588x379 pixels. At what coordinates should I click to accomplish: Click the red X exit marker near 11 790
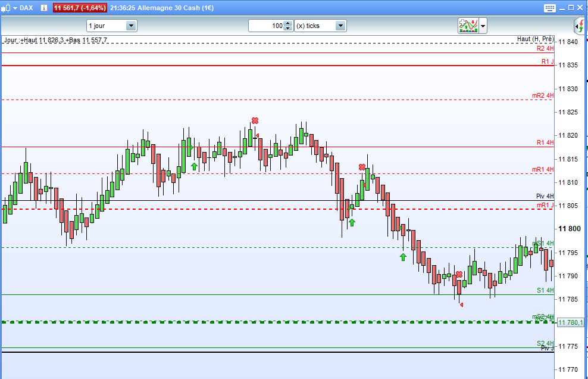click(459, 275)
